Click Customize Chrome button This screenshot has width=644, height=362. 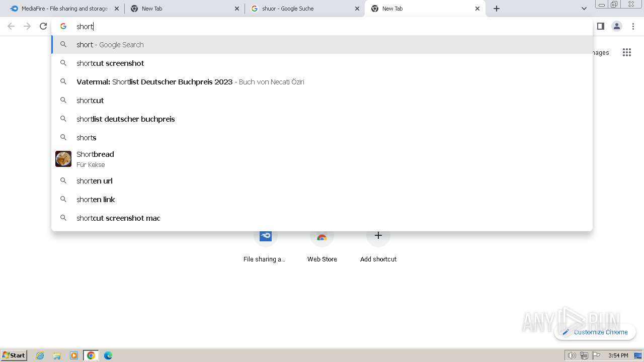click(595, 332)
